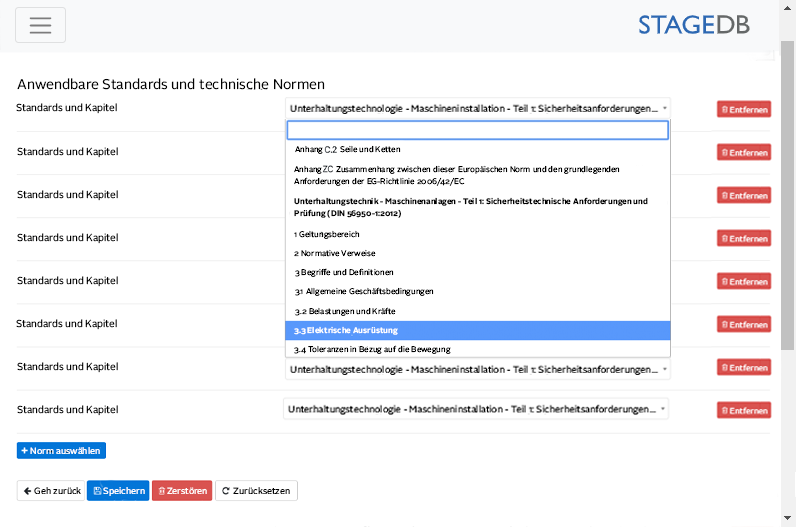Remove the fourth Standards und Kapitel row
This screenshot has height=527, width=796.
pyautogui.click(x=743, y=238)
